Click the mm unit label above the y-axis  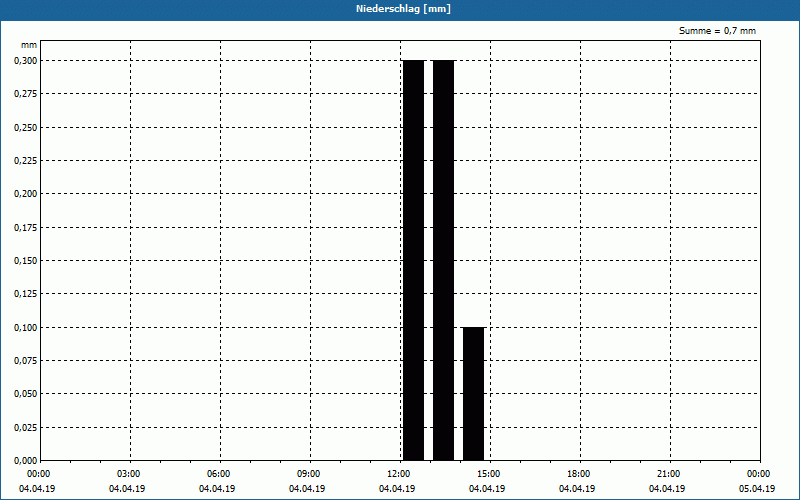pyautogui.click(x=29, y=45)
